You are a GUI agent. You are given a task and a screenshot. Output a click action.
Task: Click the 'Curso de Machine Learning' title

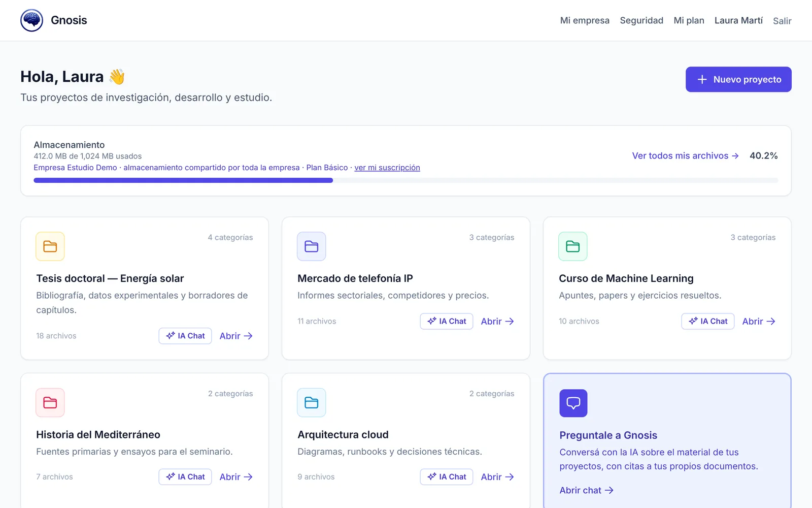click(626, 278)
